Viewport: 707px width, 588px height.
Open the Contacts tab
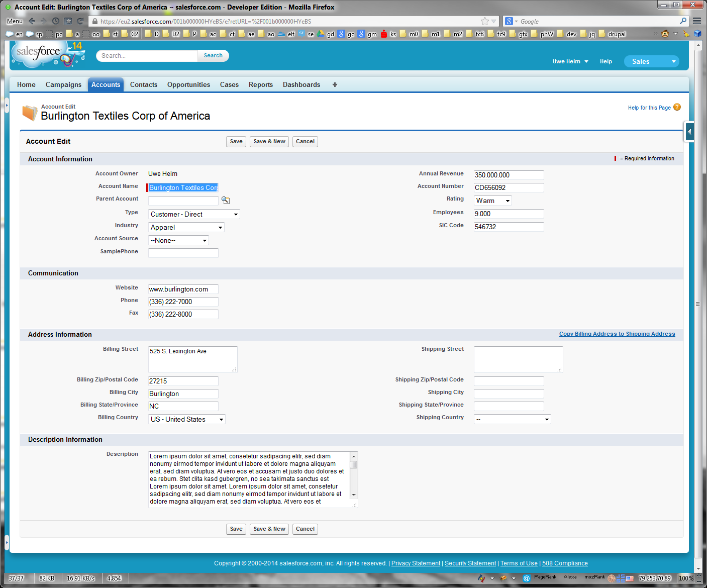tap(144, 85)
